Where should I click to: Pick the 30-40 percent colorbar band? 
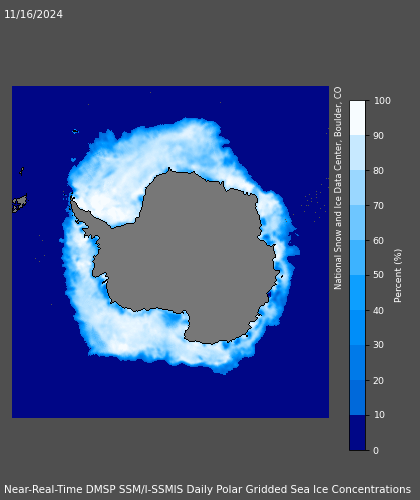(x=357, y=328)
